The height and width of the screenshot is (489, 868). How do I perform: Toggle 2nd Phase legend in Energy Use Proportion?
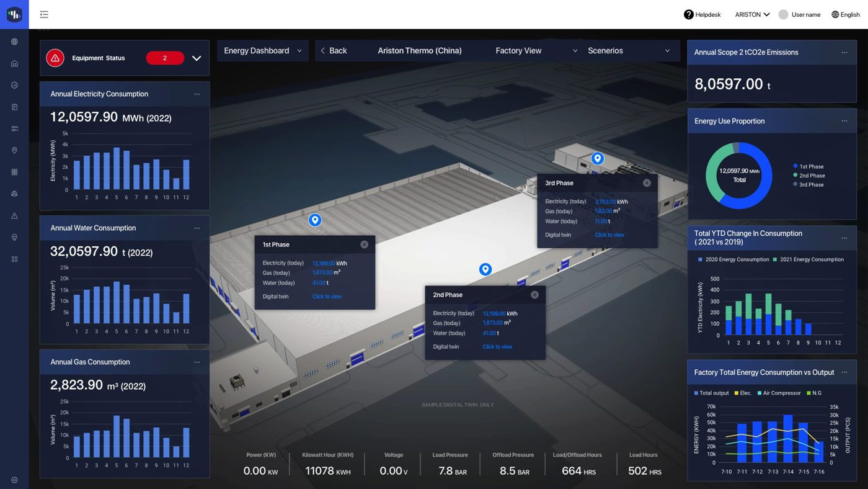(808, 176)
